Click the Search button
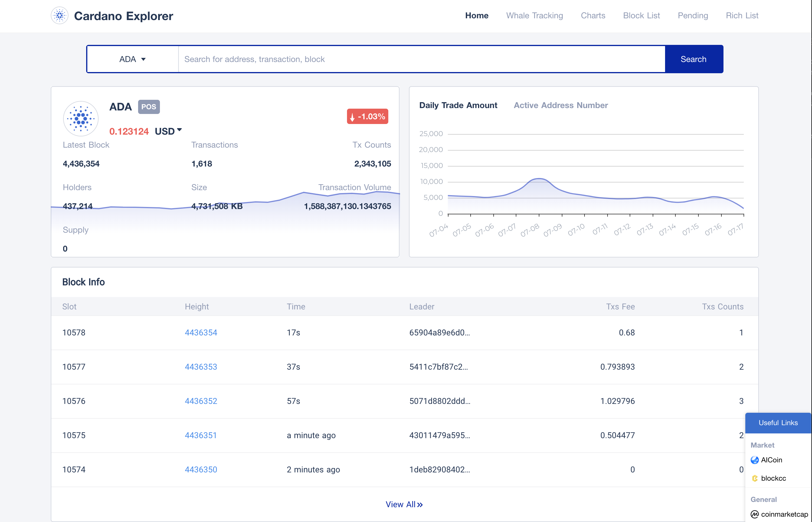Screen dimensions: 812x522 click(694, 59)
